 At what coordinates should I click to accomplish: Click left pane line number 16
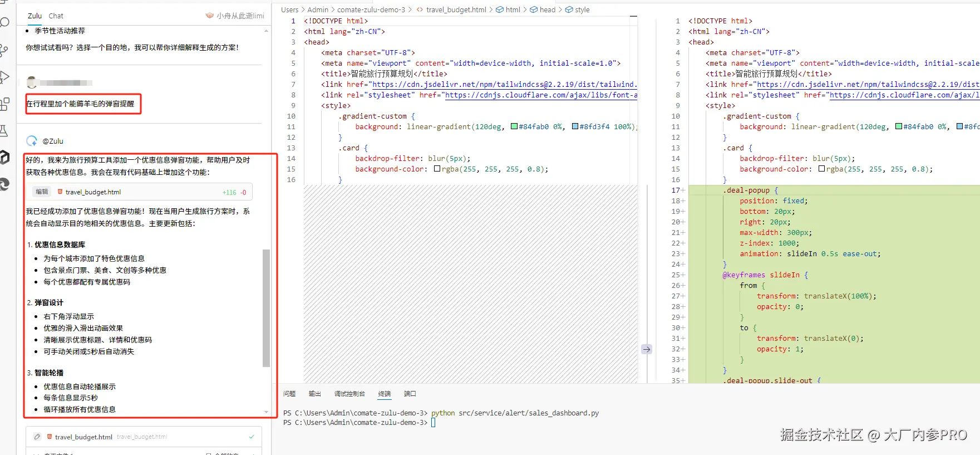coord(291,180)
